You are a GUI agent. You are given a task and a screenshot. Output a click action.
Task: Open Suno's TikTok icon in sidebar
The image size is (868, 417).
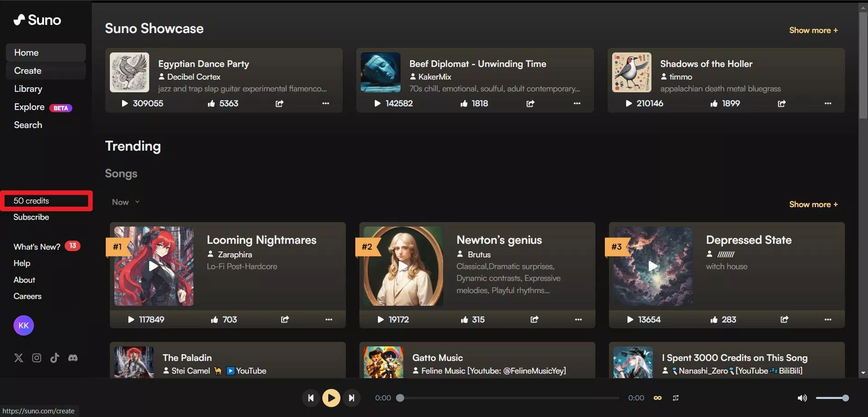tap(55, 358)
